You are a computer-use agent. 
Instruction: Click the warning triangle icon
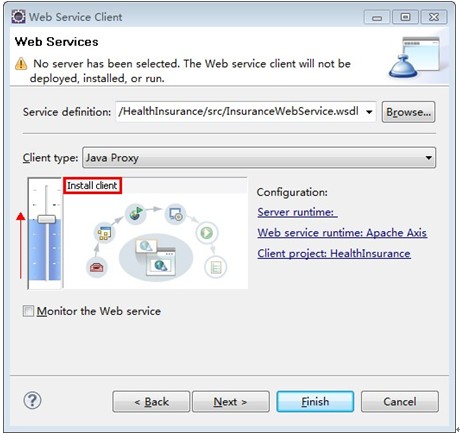21,63
